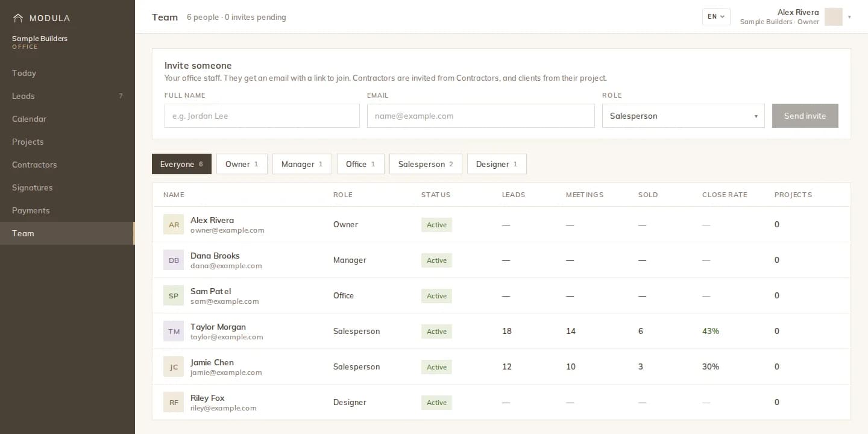Screen dimensions: 868x434
Task: Click the Close Rate column header
Action: coord(725,195)
